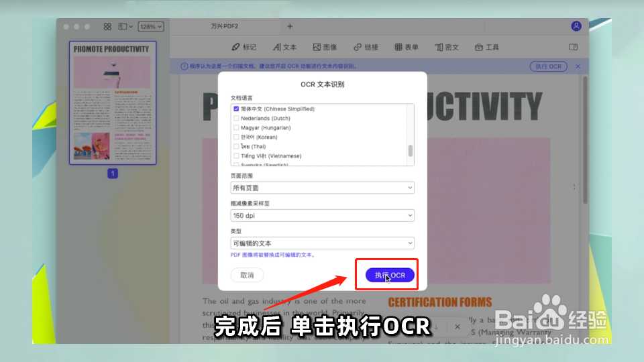Check the 한국어 (Korean) language box

[x=236, y=137]
